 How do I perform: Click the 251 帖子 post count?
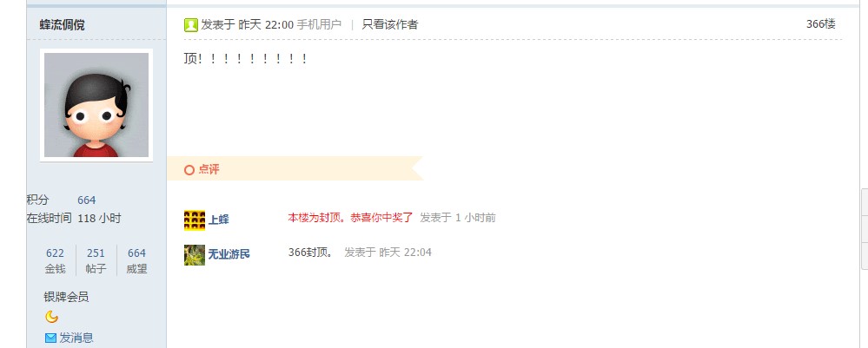(96, 260)
